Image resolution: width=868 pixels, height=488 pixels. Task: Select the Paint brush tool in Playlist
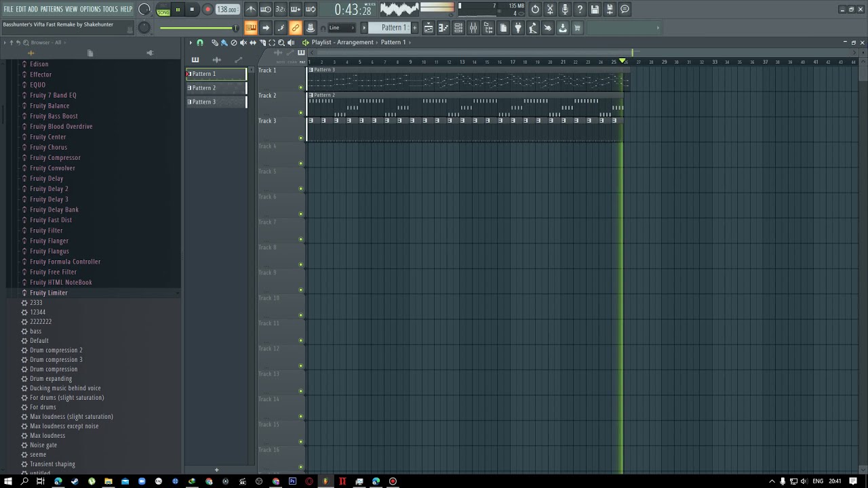point(224,43)
